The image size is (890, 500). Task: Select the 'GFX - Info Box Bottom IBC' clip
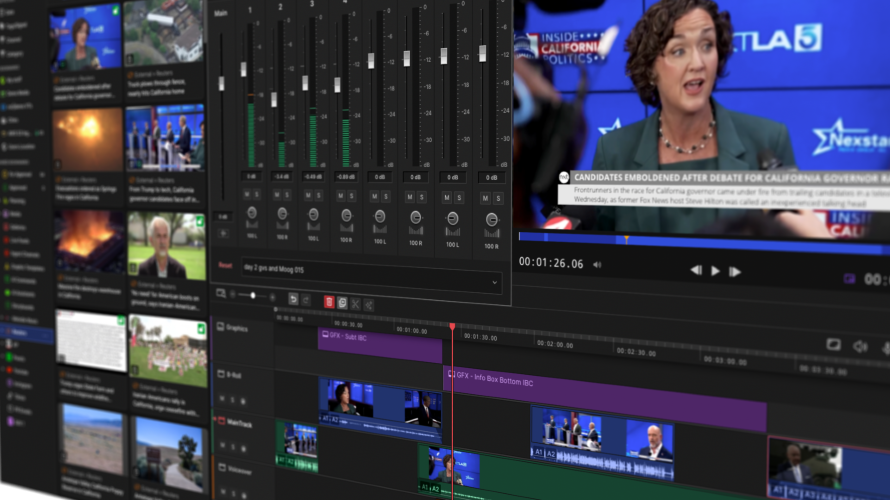604,398
